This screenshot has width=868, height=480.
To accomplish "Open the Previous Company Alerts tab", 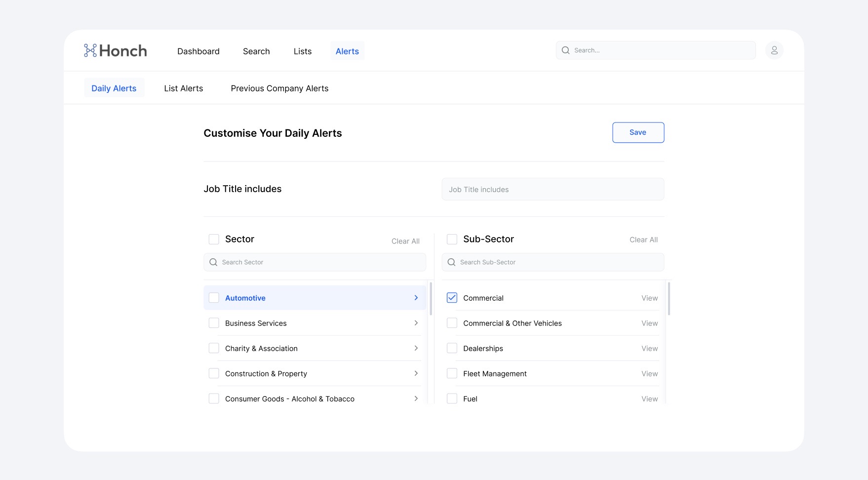I will pyautogui.click(x=279, y=88).
